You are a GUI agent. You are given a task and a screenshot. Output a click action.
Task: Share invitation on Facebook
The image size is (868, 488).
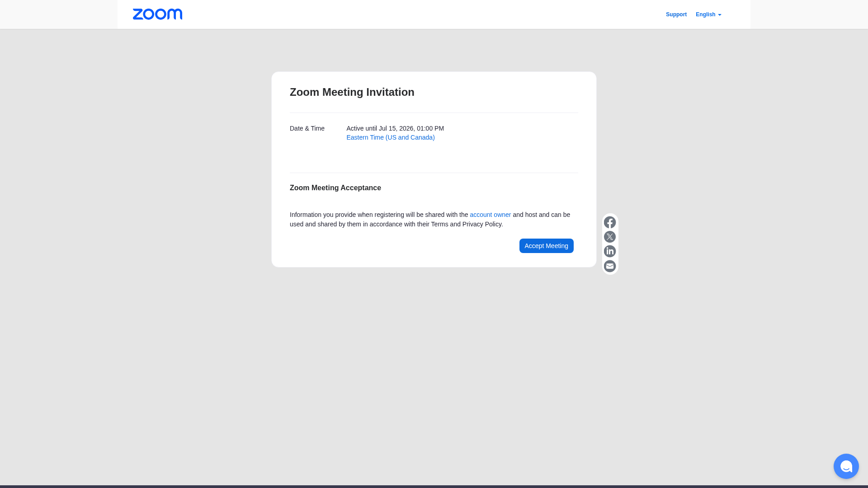[610, 222]
